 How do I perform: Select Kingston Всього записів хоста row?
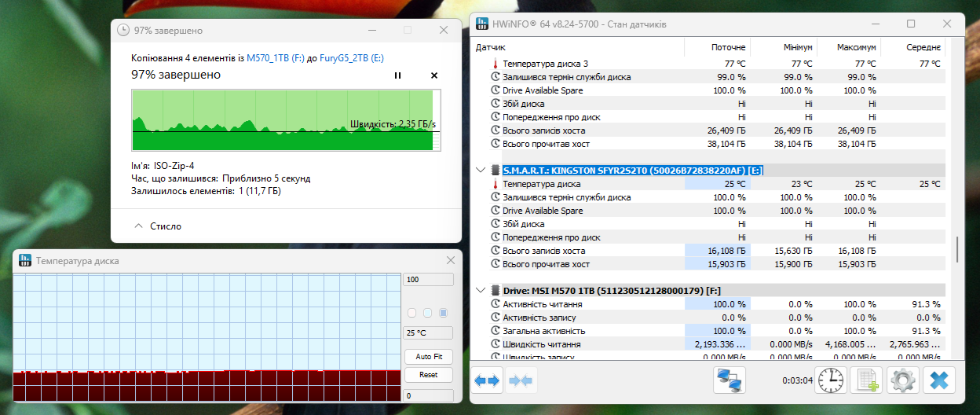708,251
